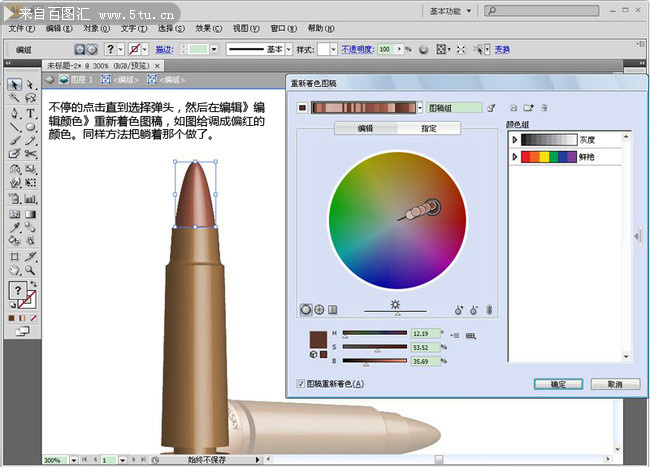Show the segmented color wheel view
Image resolution: width=650 pixels, height=467 pixels.
point(320,310)
